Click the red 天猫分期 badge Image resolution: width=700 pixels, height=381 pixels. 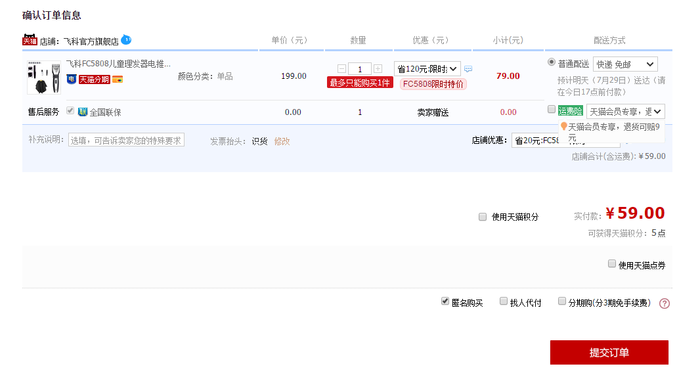[x=94, y=80]
